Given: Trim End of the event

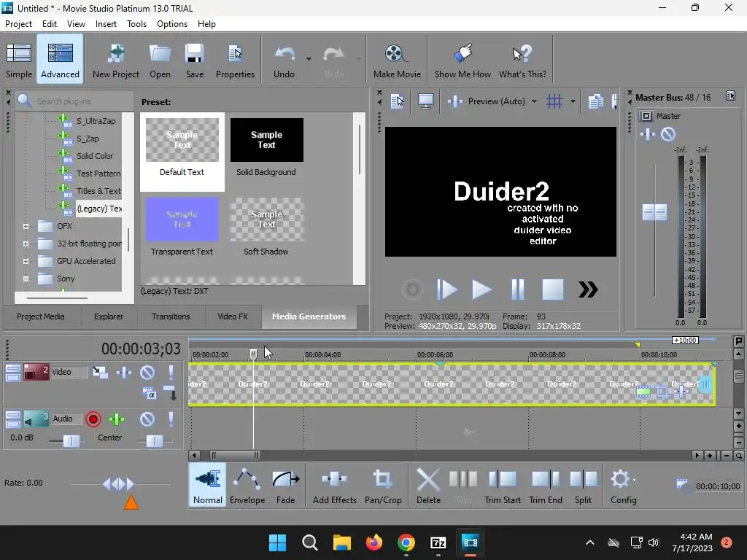Looking at the screenshot, I should click(546, 486).
